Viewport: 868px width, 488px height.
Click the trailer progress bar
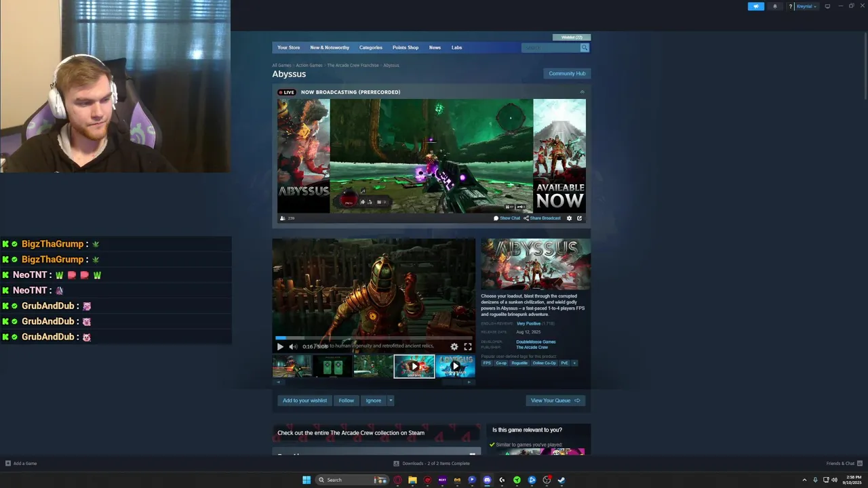pyautogui.click(x=374, y=338)
